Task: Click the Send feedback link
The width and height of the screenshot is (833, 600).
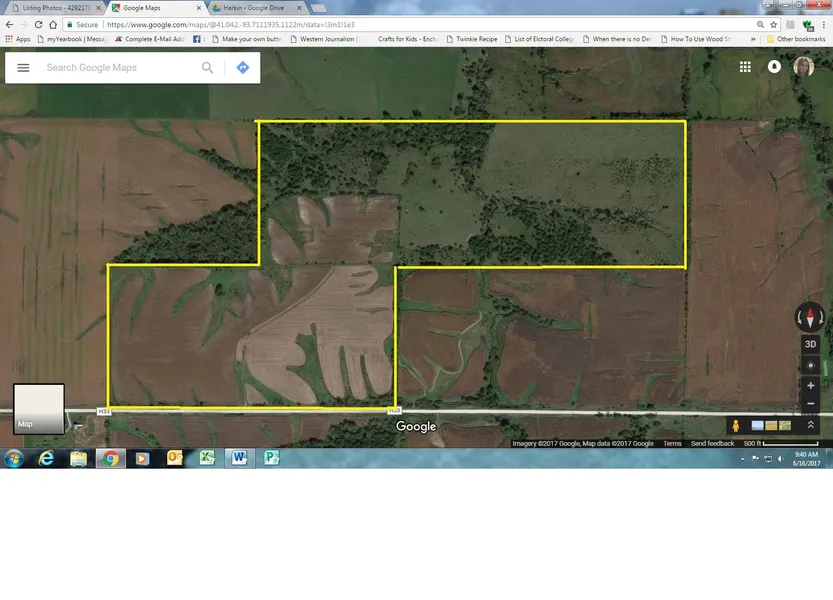Action: [712, 444]
